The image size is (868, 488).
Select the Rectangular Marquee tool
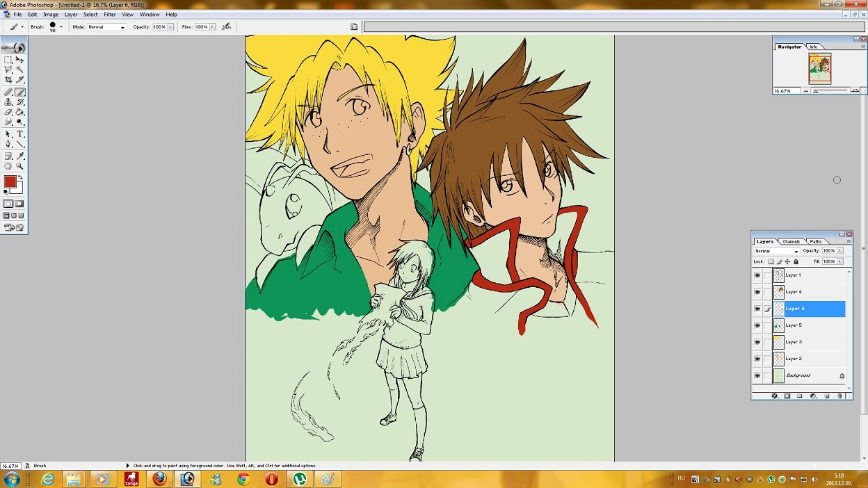pyautogui.click(x=8, y=60)
